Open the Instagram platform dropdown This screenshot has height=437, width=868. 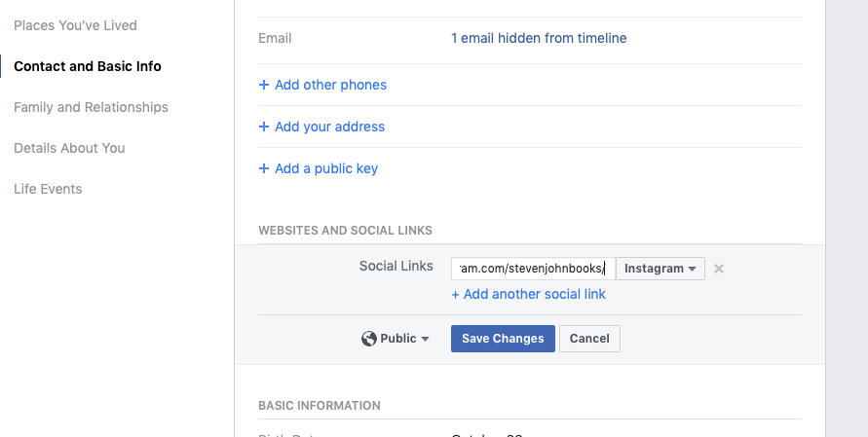click(x=660, y=269)
